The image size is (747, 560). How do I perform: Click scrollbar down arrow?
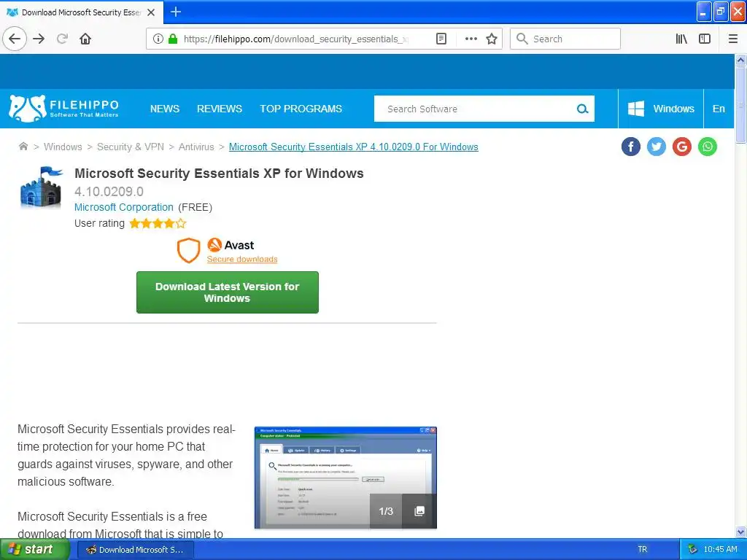pos(740,532)
